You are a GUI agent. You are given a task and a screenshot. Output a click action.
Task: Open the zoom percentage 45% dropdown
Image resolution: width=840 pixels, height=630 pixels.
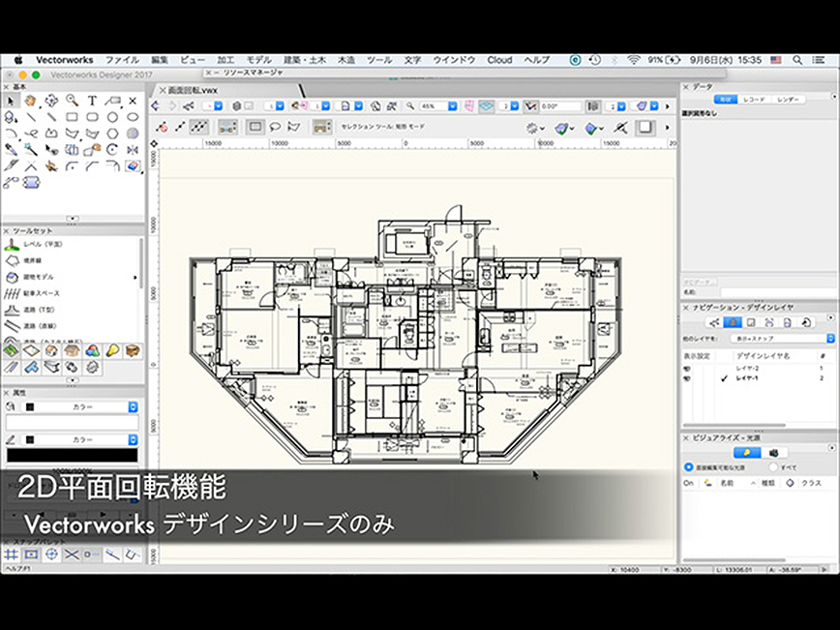pyautogui.click(x=453, y=106)
